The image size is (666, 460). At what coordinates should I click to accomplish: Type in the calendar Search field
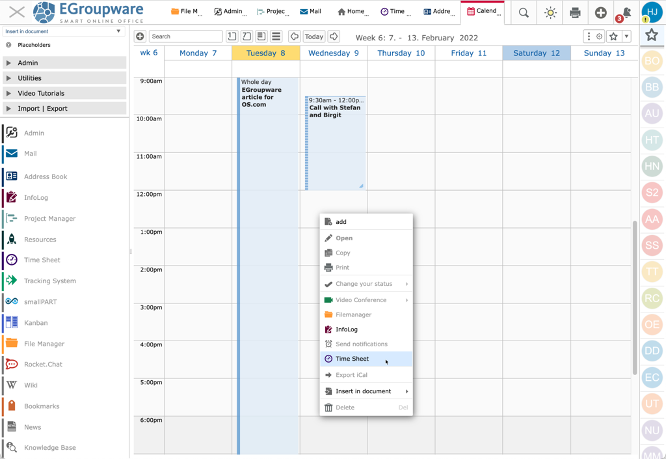tap(184, 36)
